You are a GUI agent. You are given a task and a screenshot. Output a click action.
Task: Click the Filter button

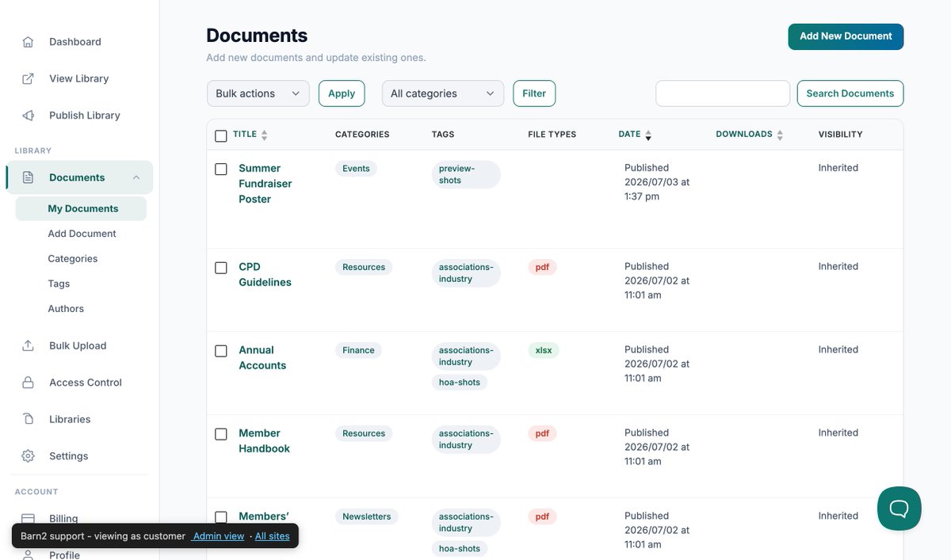click(x=534, y=93)
